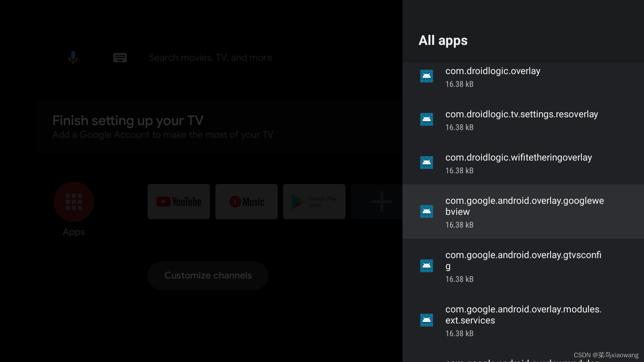Open the YouTube app tile
Image resolution: width=644 pixels, height=362 pixels.
pos(179,202)
